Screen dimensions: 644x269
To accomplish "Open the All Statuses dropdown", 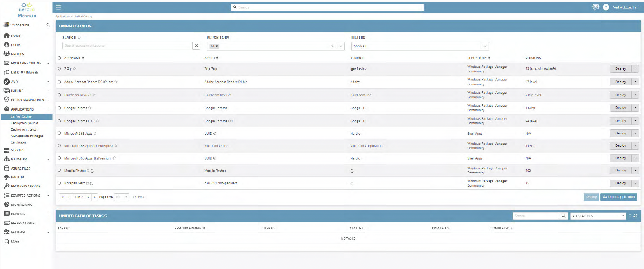I will pyautogui.click(x=598, y=216).
